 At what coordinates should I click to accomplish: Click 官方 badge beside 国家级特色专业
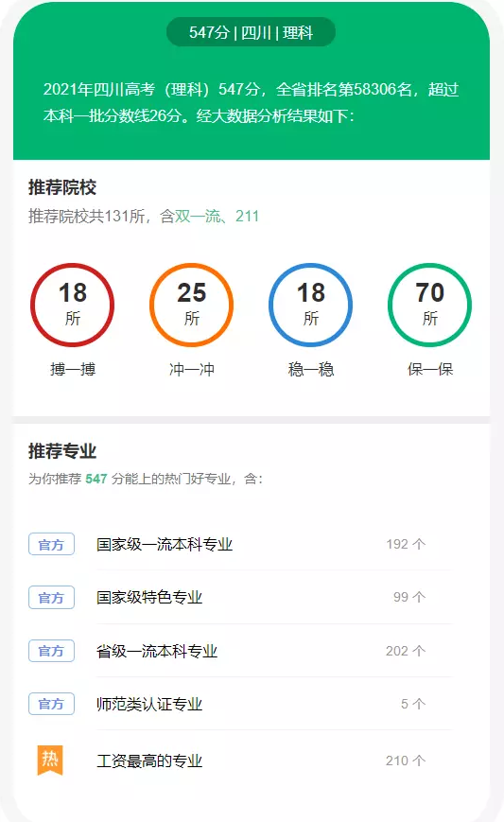point(51,597)
